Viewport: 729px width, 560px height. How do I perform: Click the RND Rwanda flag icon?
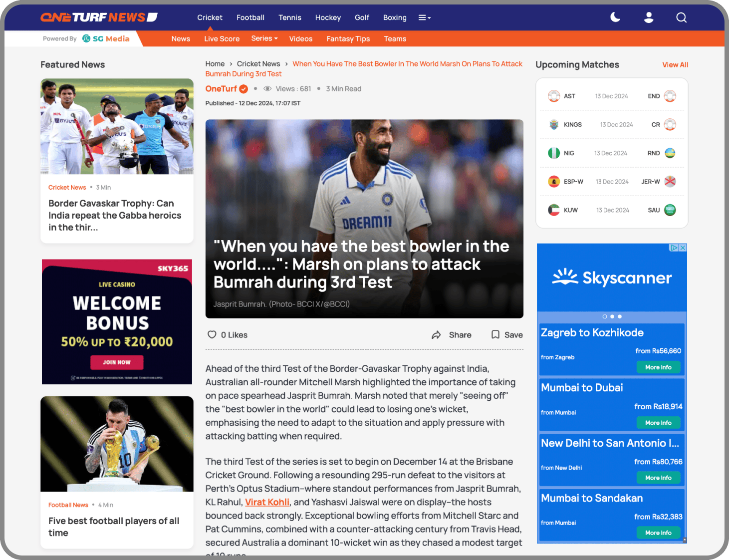[670, 153]
